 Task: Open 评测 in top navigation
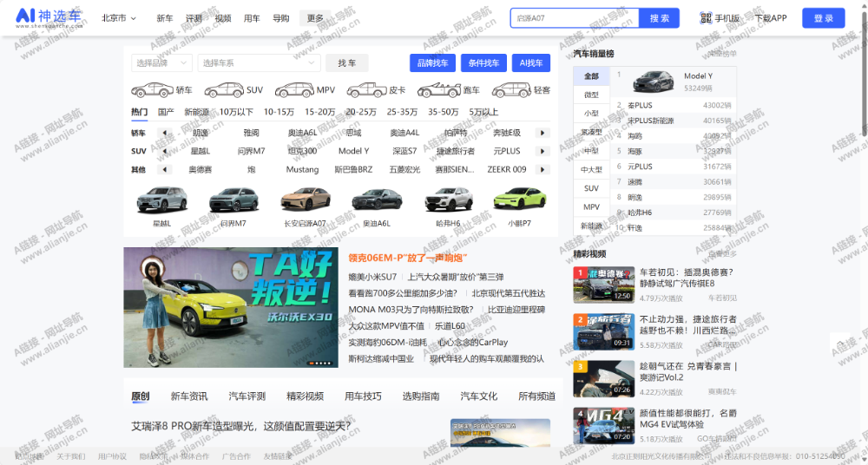pyautogui.click(x=194, y=18)
